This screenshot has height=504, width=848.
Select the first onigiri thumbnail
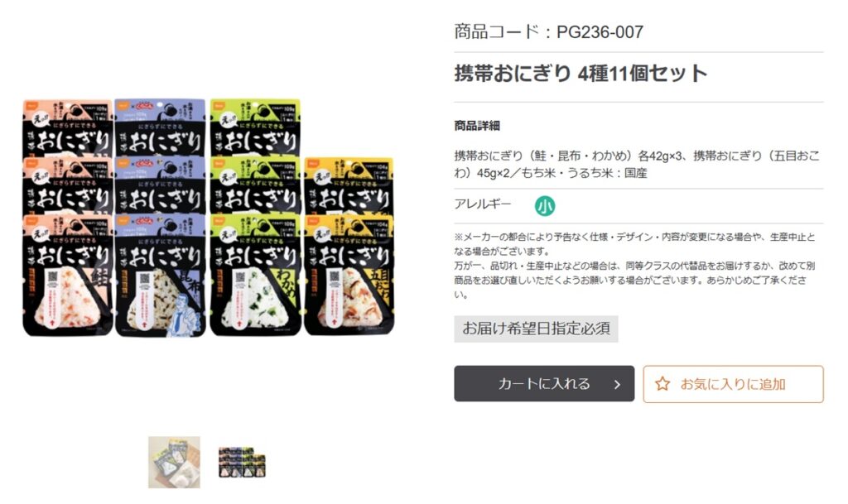pyautogui.click(x=174, y=463)
